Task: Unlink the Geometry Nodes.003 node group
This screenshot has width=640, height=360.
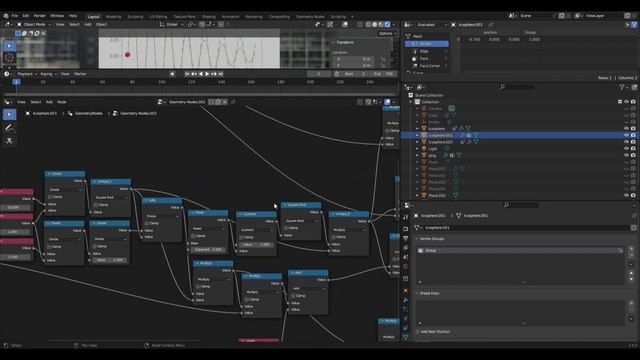Action: tap(225, 102)
